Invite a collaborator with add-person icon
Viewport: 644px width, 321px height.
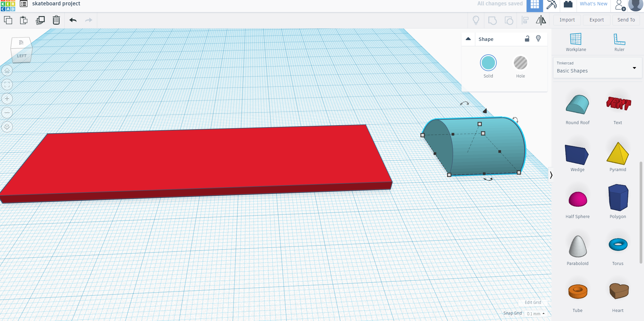click(x=620, y=5)
